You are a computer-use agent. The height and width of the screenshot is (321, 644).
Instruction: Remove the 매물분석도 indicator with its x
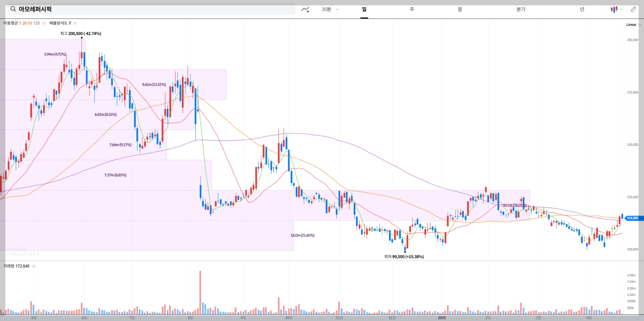coord(75,23)
